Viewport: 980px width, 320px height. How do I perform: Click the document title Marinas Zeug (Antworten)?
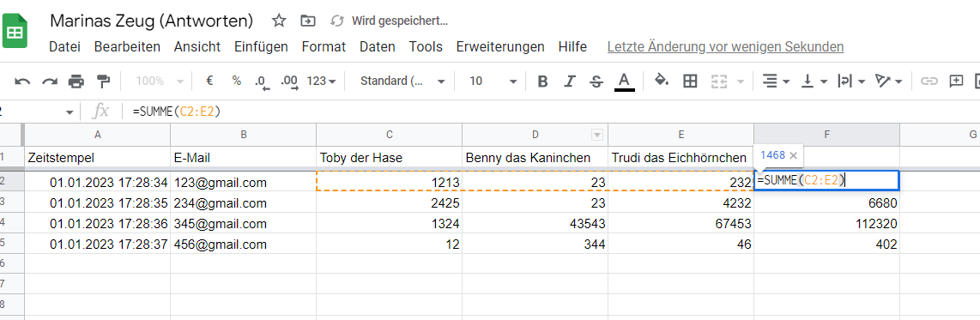coord(151,21)
